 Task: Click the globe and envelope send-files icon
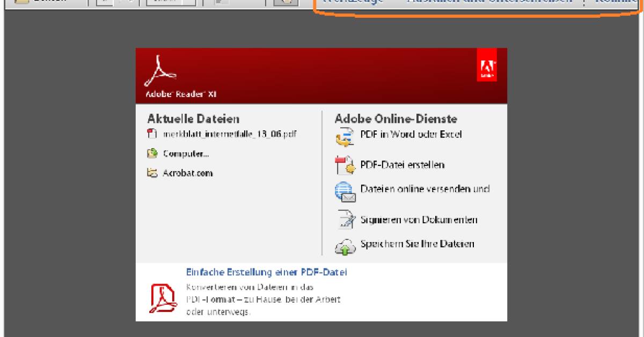pyautogui.click(x=346, y=192)
